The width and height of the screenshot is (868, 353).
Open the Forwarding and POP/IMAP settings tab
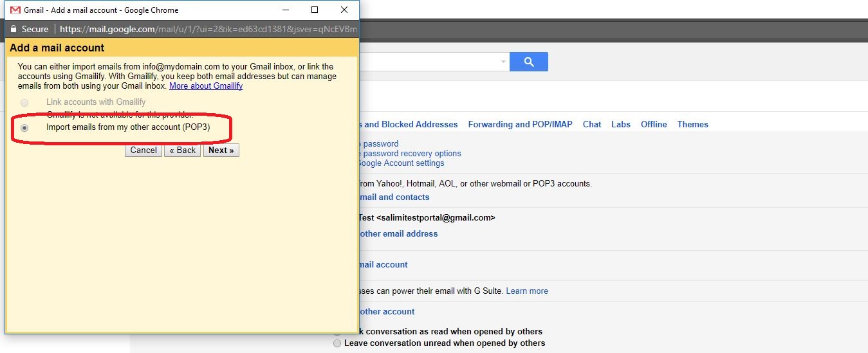[x=520, y=124]
